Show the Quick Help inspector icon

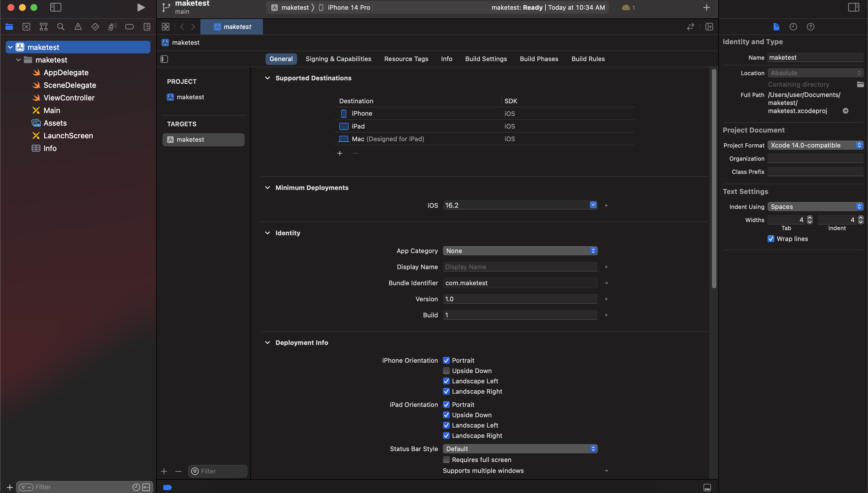pos(810,27)
